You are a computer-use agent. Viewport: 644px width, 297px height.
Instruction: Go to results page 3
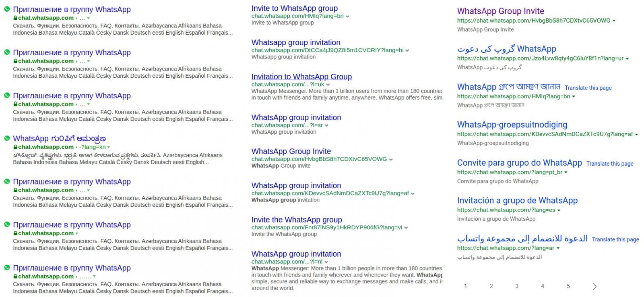tap(517, 286)
